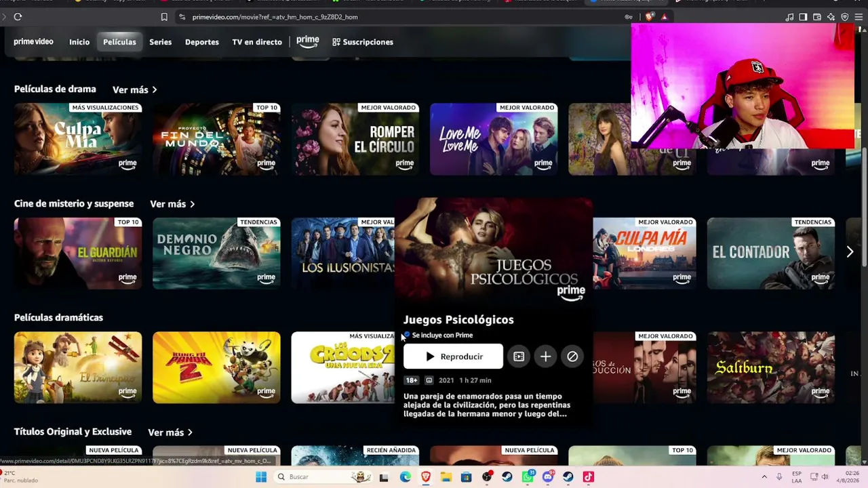Open Discord from the taskbar
Viewport: 868px width, 488px height.
click(548, 477)
